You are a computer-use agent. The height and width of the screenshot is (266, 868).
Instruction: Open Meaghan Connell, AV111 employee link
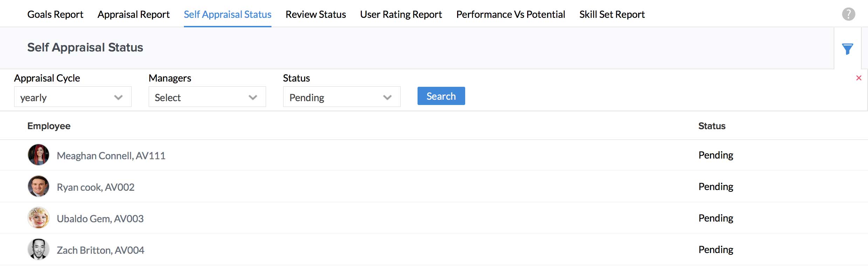(x=111, y=155)
